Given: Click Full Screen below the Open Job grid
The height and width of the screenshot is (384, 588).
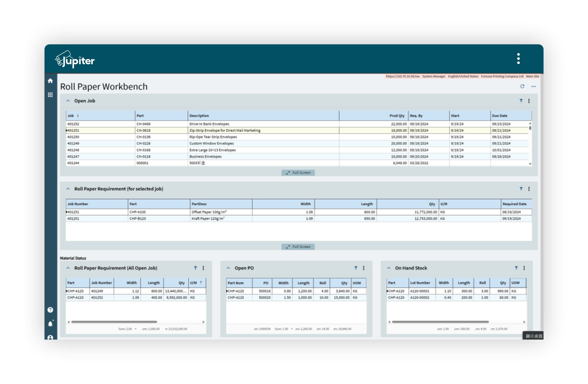Looking at the screenshot, I should tap(298, 173).
